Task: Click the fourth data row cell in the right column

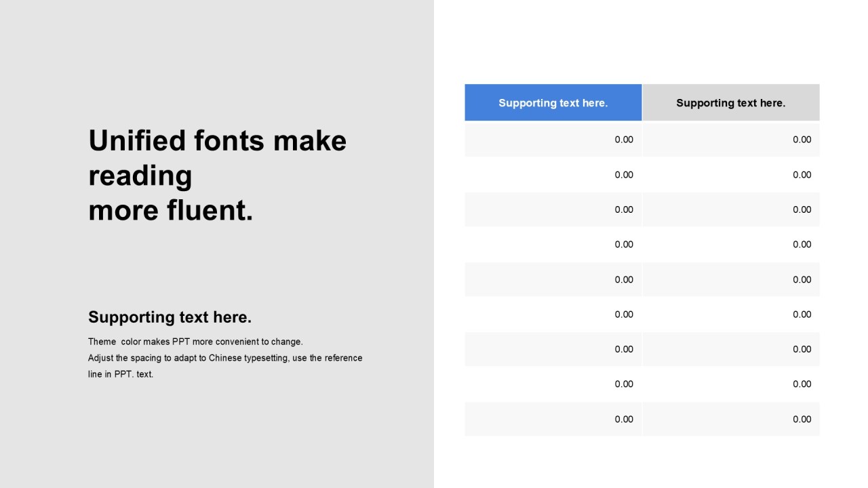Action: (x=731, y=245)
